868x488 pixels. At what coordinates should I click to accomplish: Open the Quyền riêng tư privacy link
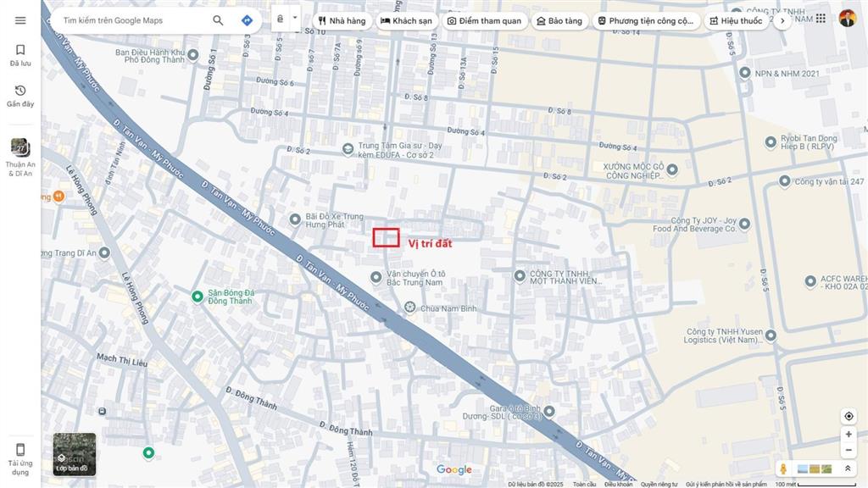point(659,484)
